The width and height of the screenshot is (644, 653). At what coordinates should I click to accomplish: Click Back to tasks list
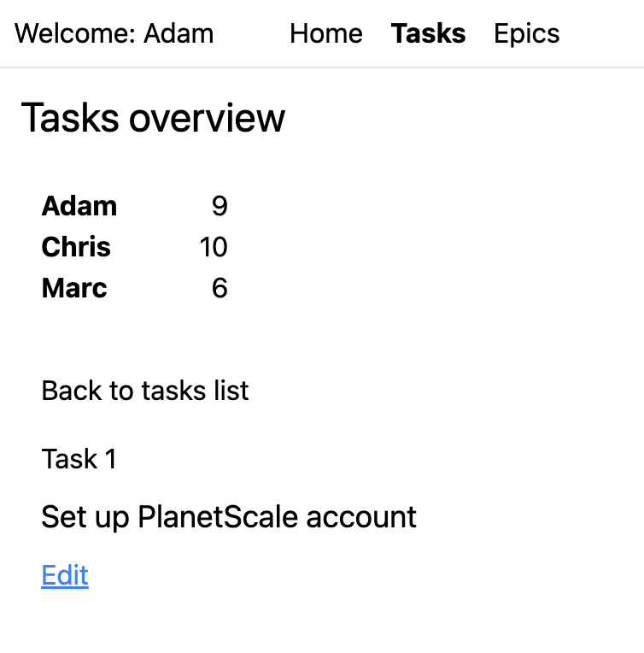[144, 391]
